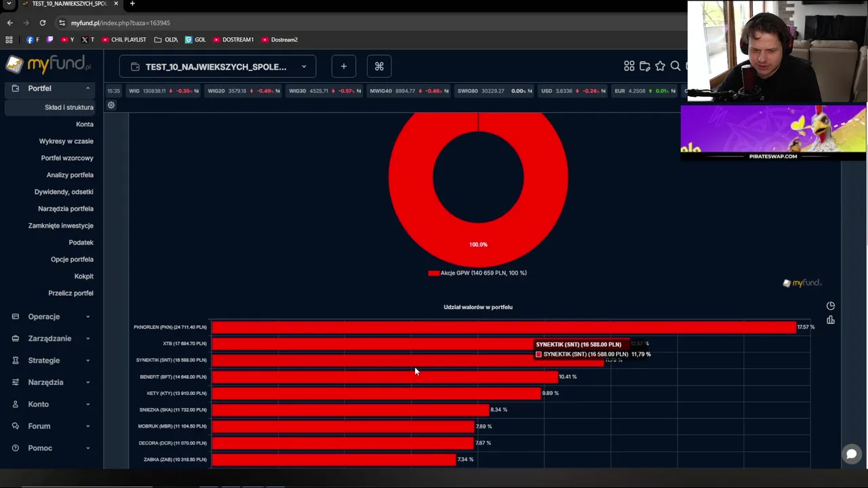Image resolution: width=868 pixels, height=488 pixels.
Task: Open the command shortcut button
Action: click(x=379, y=66)
